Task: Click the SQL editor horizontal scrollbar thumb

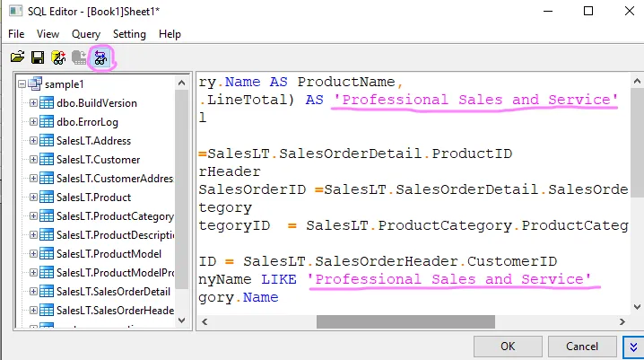Action: (405, 321)
